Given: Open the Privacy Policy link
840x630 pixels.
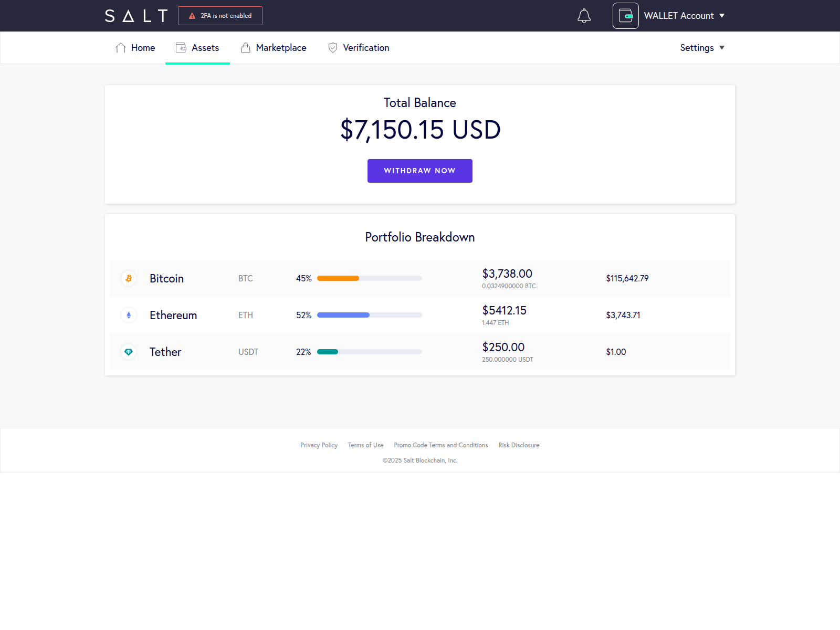Looking at the screenshot, I should (319, 445).
